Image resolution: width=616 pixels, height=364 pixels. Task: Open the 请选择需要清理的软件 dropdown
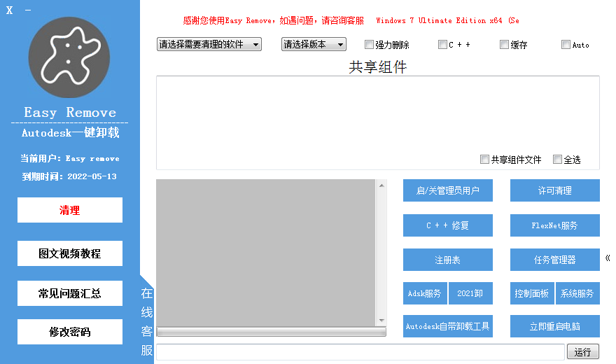209,44
